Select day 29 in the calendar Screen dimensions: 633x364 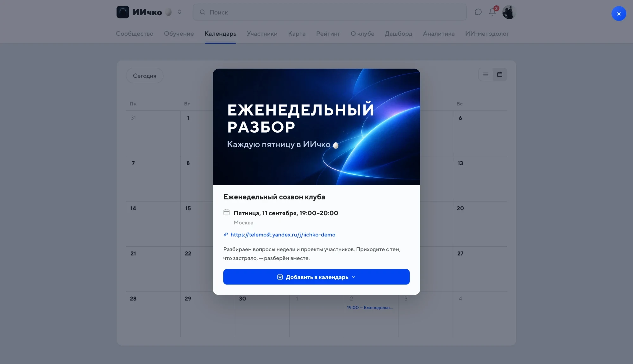tap(188, 298)
